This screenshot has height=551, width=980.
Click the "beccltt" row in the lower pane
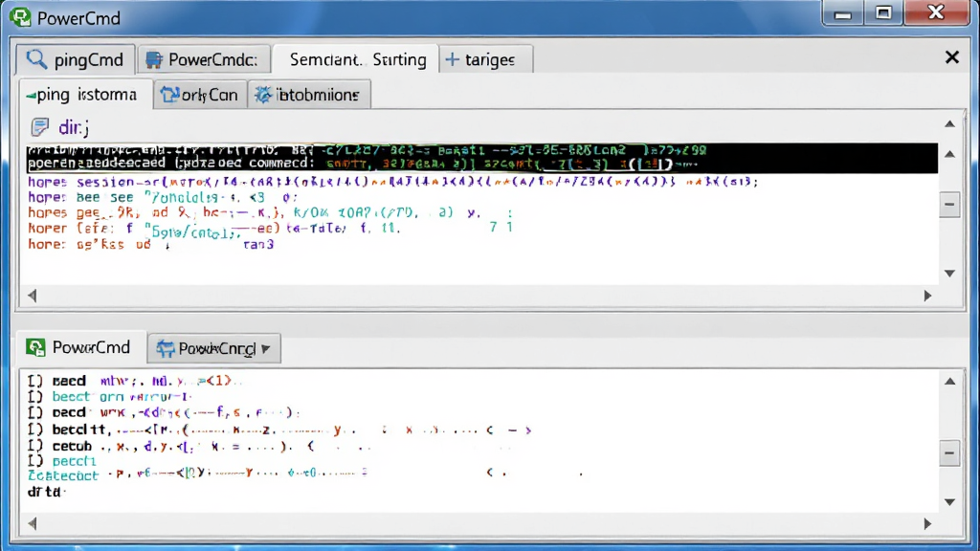(x=279, y=430)
